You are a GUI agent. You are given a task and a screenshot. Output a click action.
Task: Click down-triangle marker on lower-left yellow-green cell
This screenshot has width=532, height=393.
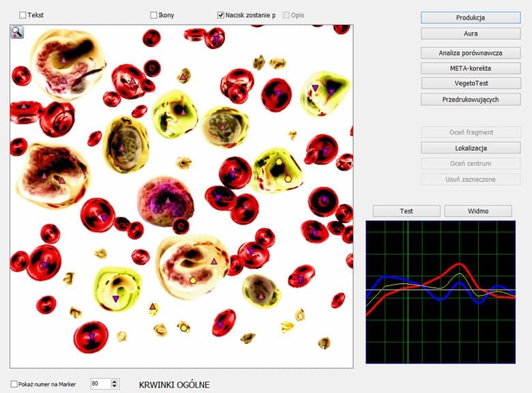click(x=115, y=299)
